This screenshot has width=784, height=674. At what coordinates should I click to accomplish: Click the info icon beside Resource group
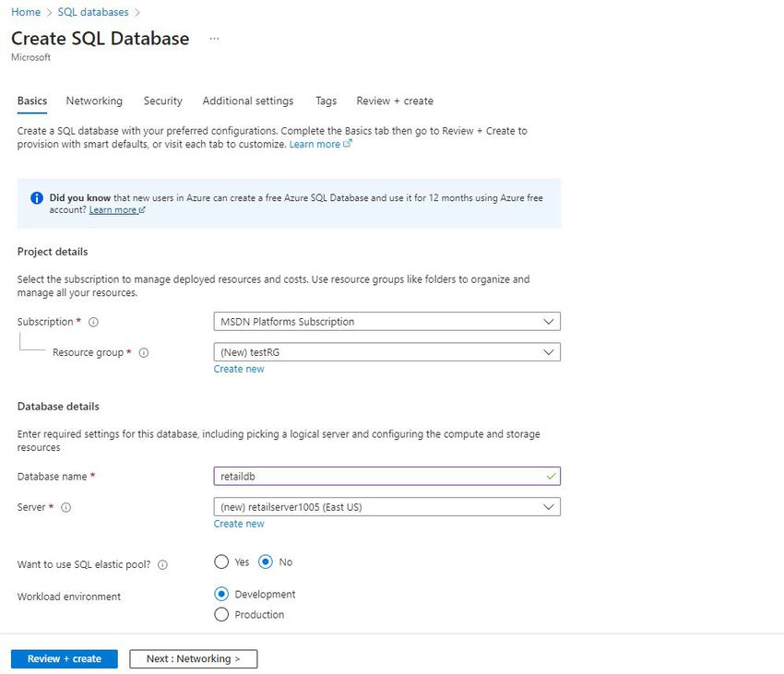click(x=144, y=352)
